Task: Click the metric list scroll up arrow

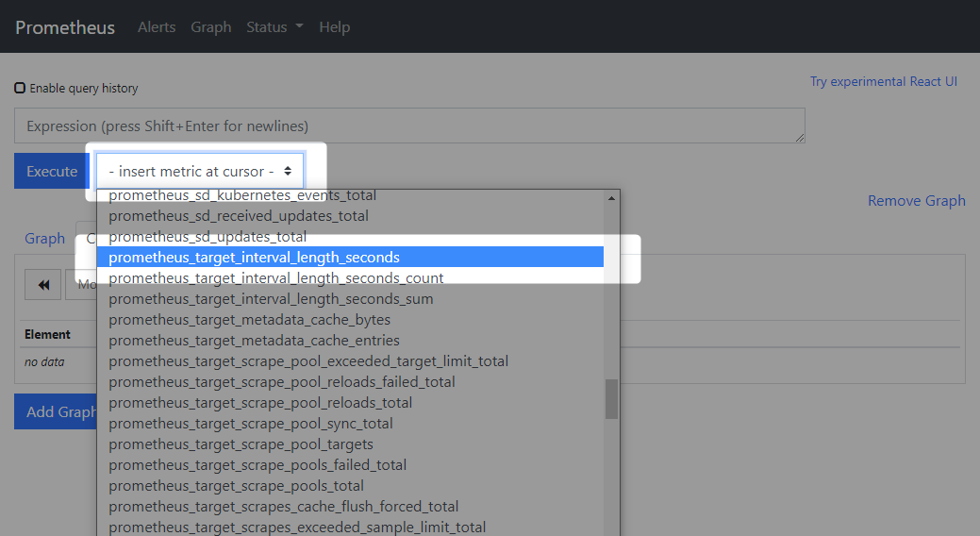Action: 611,197
